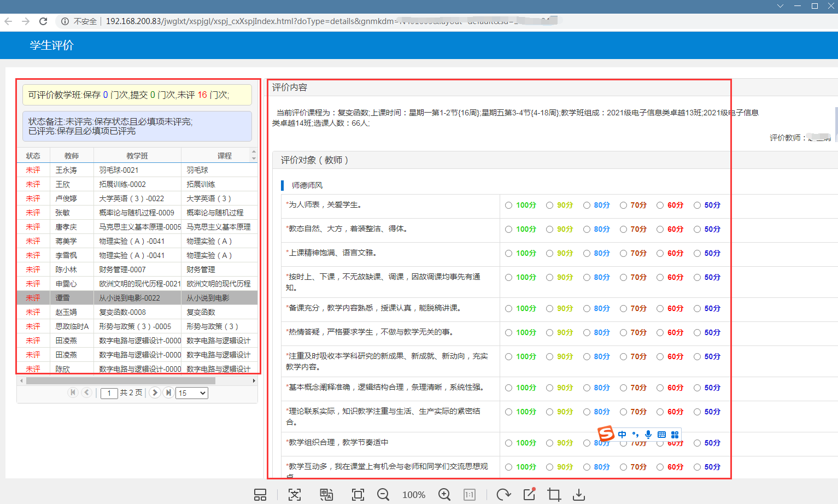Open the page size dropdown showing 15
The height and width of the screenshot is (504, 838).
[191, 393]
